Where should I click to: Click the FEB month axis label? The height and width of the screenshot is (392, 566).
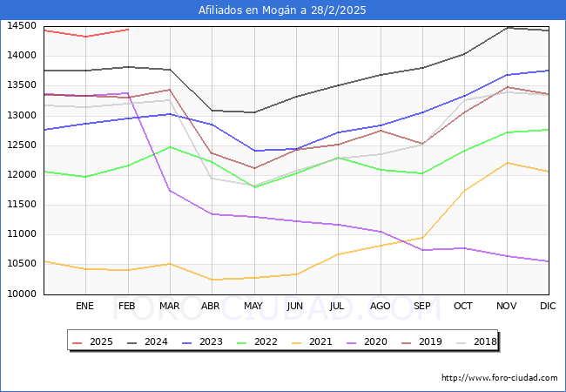point(127,306)
